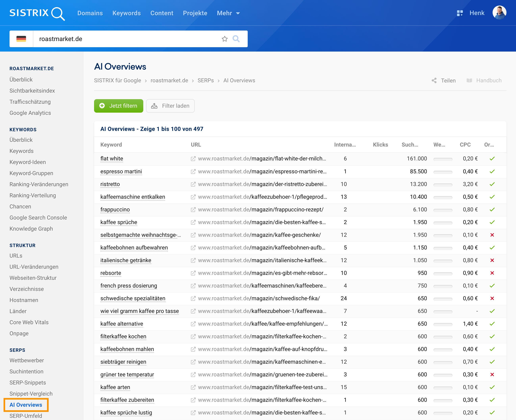Bookmark roastmarket.de with the star icon
This screenshot has height=420, width=516.
(x=224, y=39)
